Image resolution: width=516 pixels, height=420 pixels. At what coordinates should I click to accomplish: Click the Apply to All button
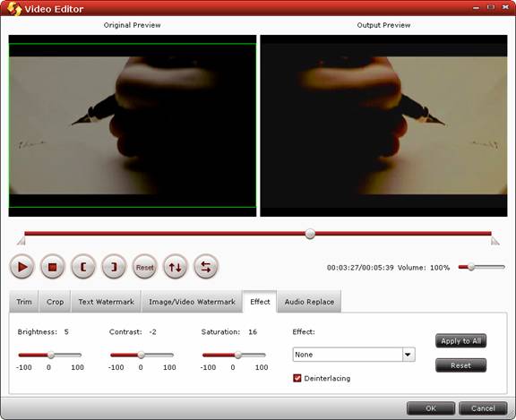460,341
